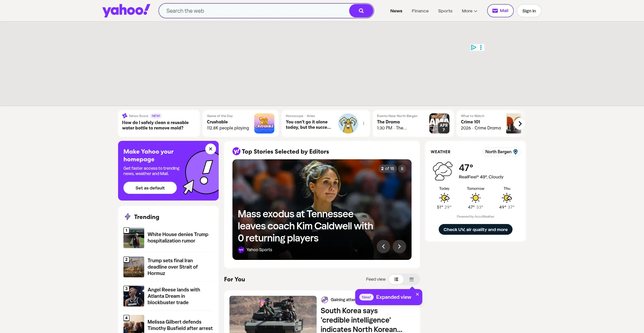The width and height of the screenshot is (644, 333).
Task: Close the Make Yahoo your homepage banner
Action: [211, 149]
